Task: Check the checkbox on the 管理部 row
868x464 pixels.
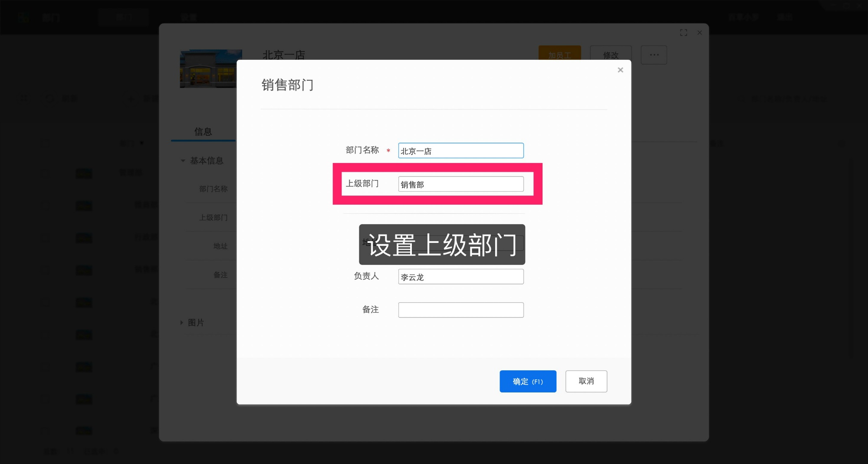Action: click(45, 173)
